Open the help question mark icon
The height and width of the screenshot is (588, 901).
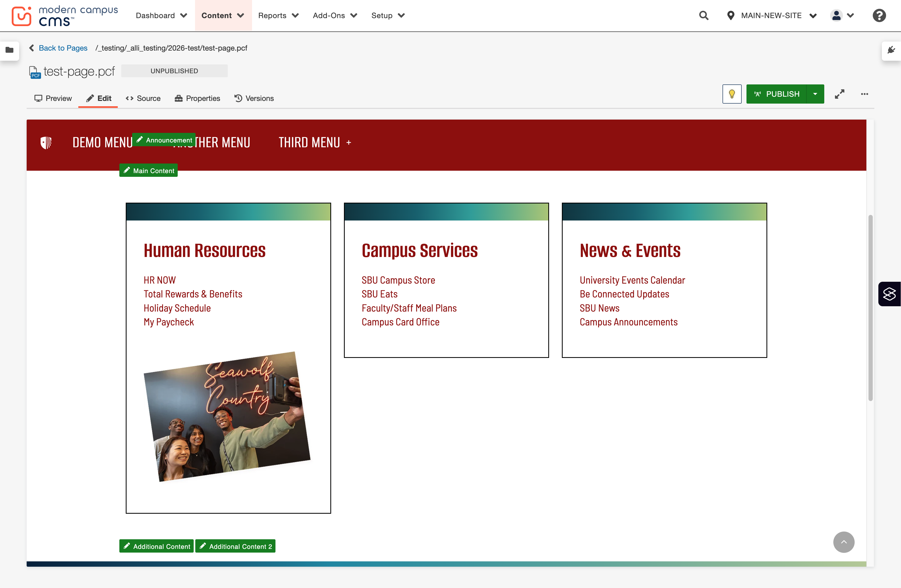879,15
